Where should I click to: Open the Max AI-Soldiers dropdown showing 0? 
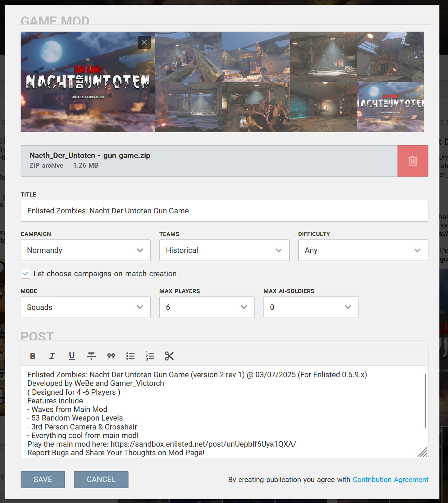[x=311, y=307]
